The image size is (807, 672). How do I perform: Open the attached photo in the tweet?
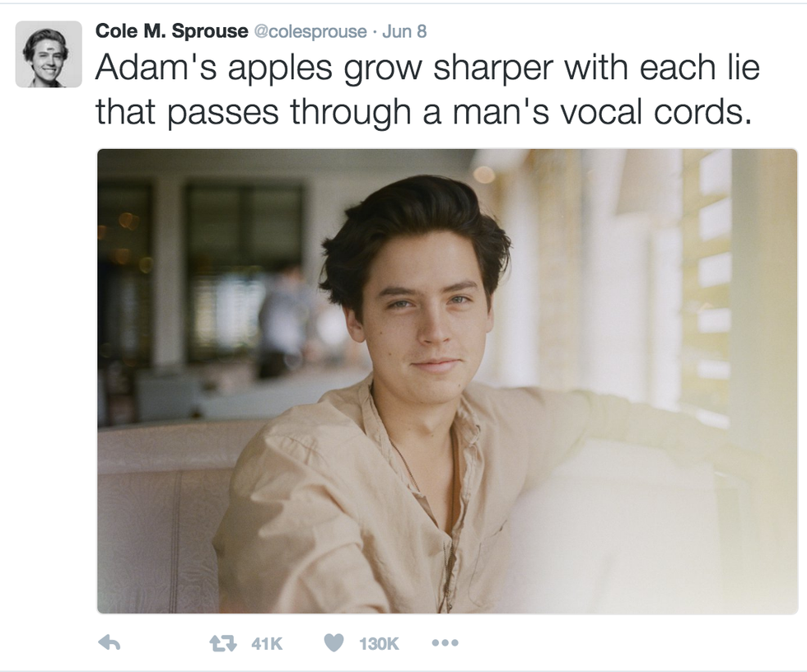pyautogui.click(x=447, y=381)
